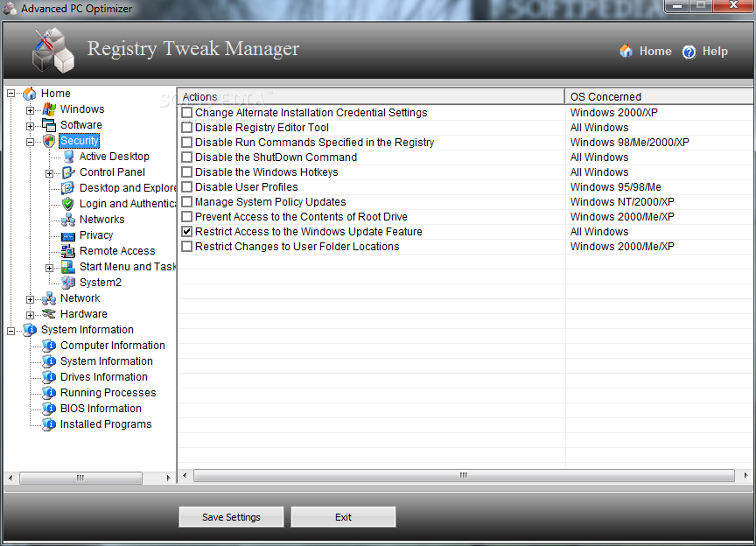Tick Disable the Windows Hotkeys checkbox
This screenshot has width=756, height=546.
coord(186,172)
